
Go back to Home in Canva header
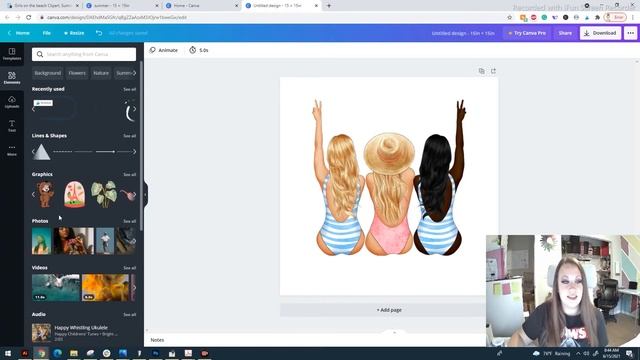click(19, 33)
